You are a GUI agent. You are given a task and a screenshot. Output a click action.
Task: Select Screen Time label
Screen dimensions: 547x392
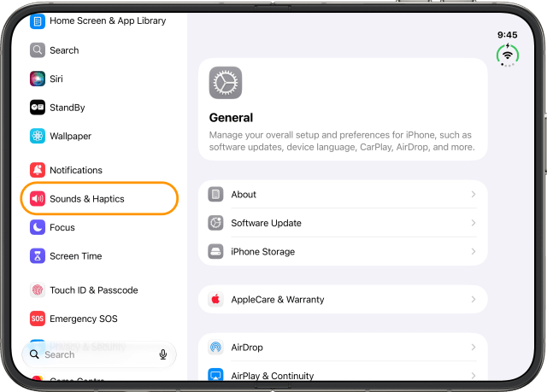[x=76, y=256]
